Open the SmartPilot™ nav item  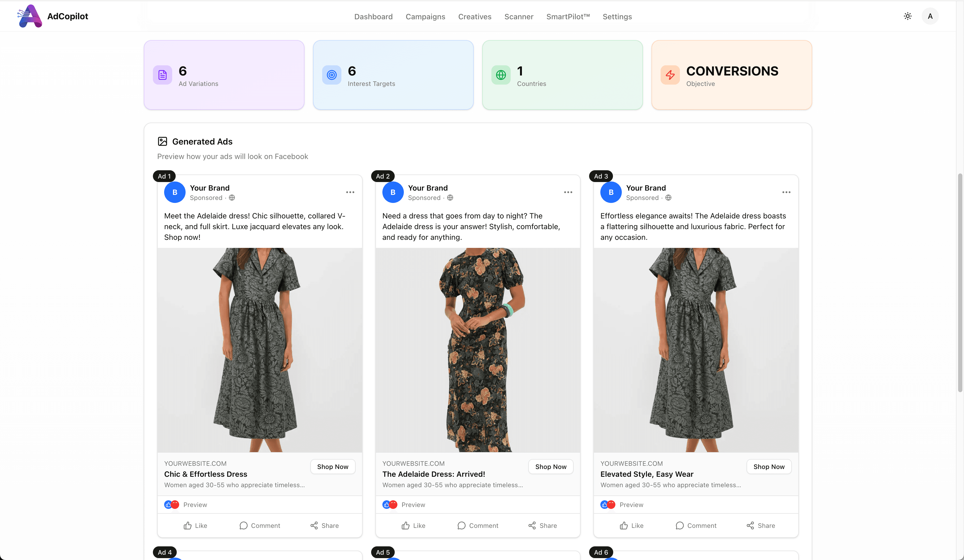point(568,16)
